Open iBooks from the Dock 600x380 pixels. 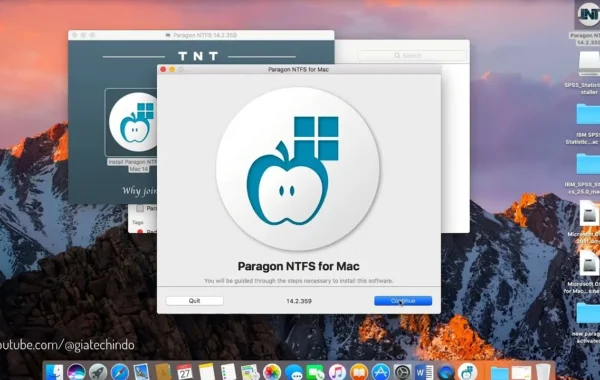359,372
